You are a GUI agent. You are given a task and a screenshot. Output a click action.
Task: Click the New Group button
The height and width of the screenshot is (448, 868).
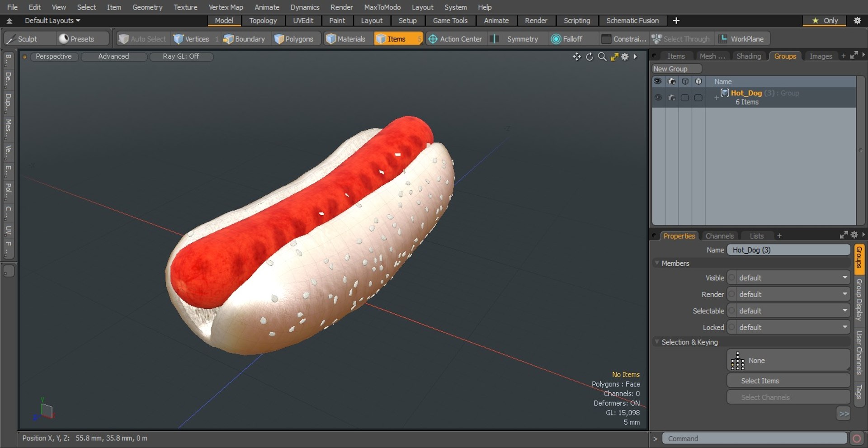click(676, 69)
